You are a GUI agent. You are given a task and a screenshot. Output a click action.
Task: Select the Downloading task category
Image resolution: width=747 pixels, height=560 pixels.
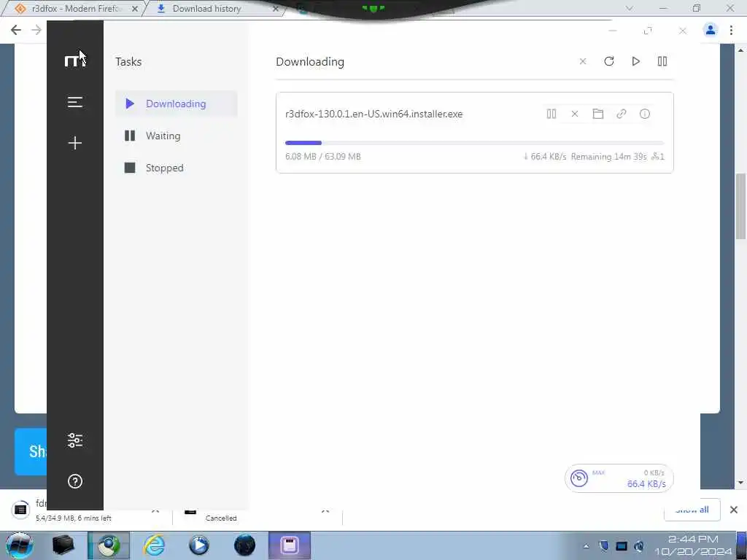click(x=177, y=104)
